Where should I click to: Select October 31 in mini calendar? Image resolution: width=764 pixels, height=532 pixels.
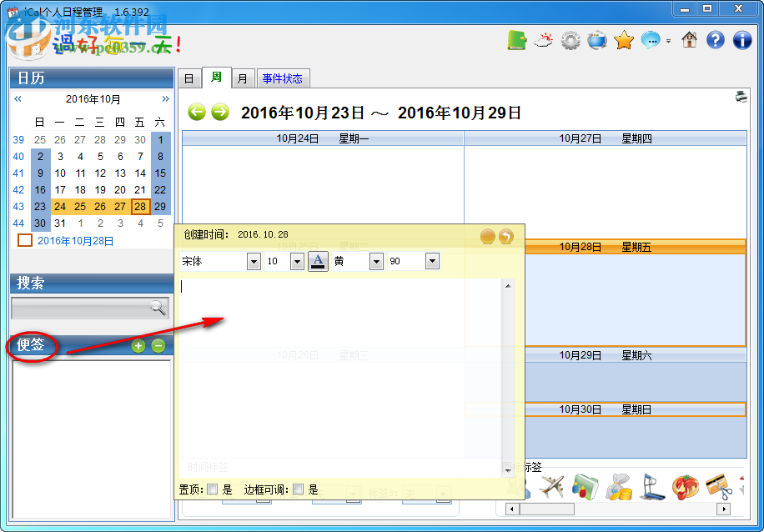60,223
